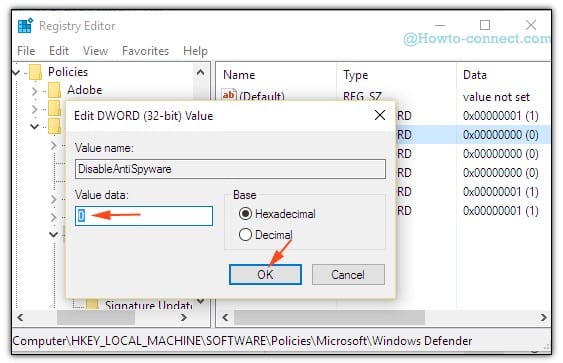Click the REG_SZ type cell

click(362, 96)
